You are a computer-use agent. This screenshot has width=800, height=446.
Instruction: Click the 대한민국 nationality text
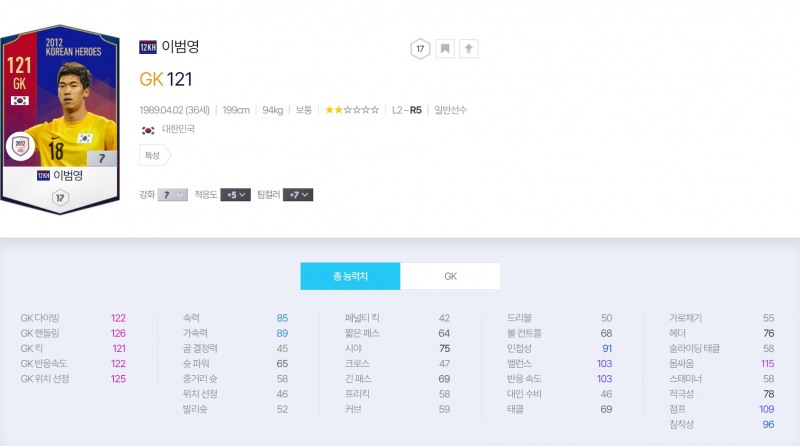(x=178, y=129)
